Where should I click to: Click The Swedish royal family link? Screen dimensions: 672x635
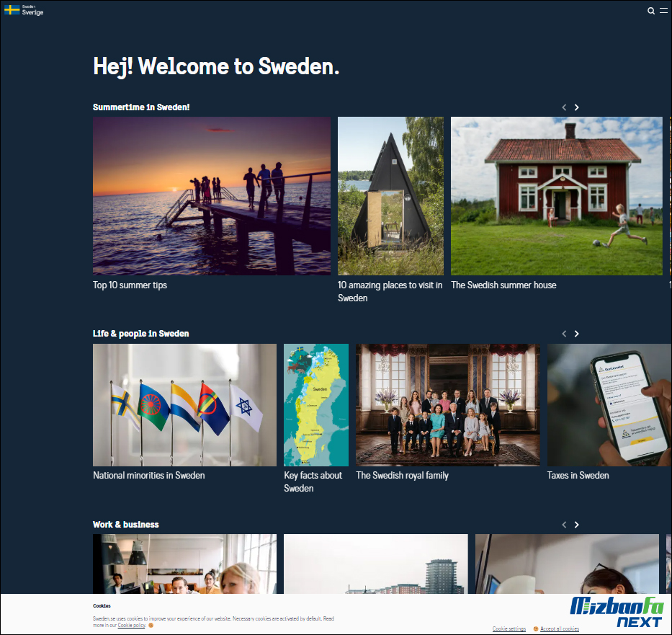402,476
